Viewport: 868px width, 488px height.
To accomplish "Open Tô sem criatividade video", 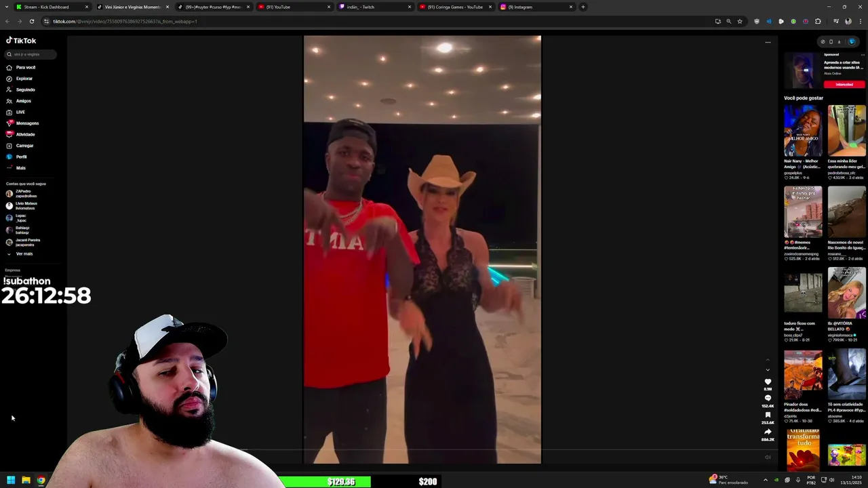I will point(846,375).
